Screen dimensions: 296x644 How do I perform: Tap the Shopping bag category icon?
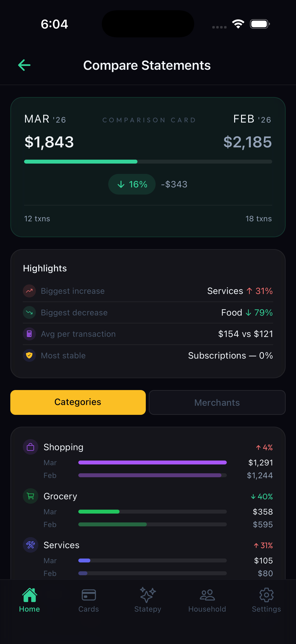click(30, 447)
